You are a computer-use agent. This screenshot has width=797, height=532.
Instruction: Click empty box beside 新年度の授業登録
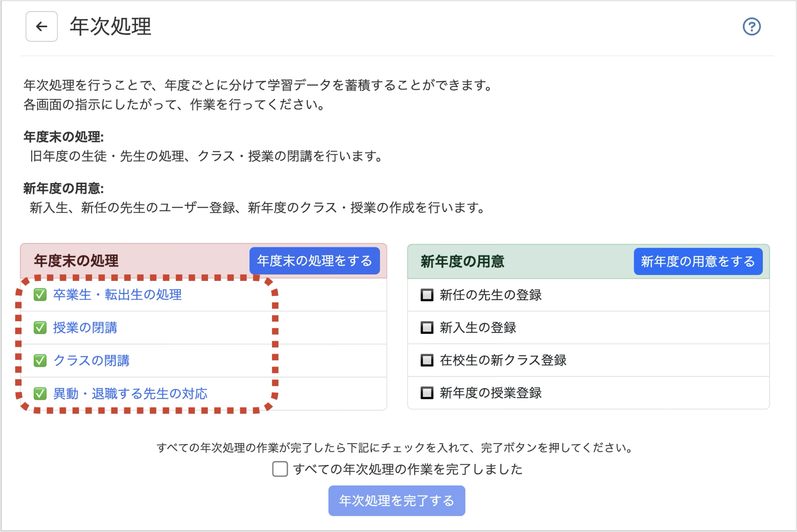pyautogui.click(x=427, y=393)
